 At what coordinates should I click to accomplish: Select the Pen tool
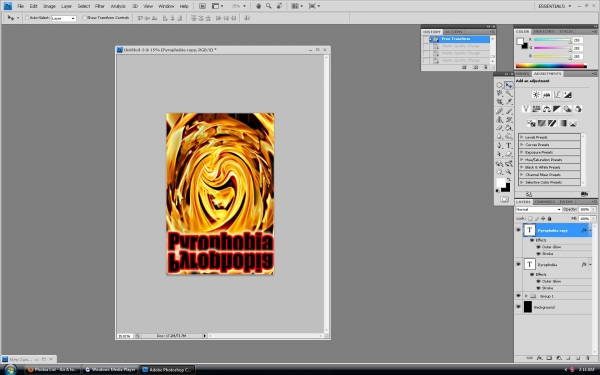pos(499,145)
